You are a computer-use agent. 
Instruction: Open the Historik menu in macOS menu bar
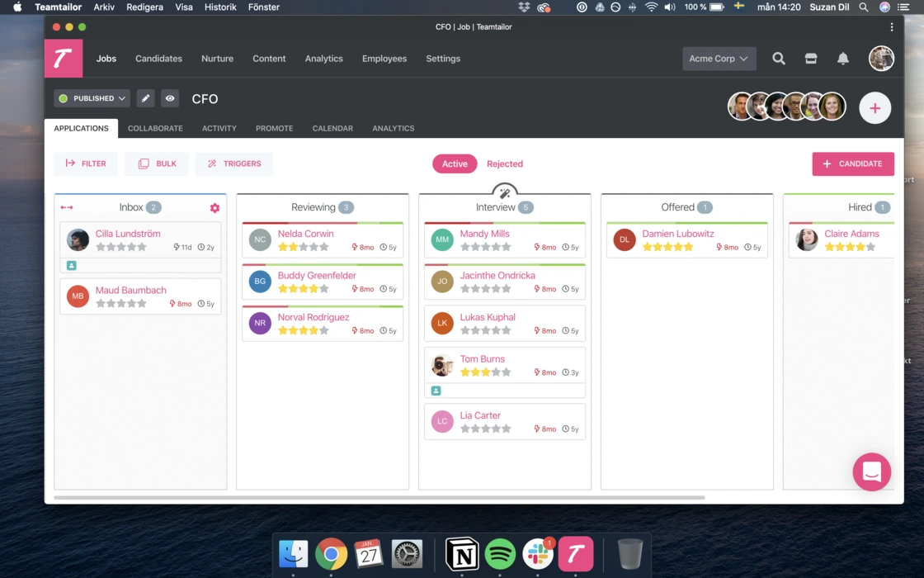pyautogui.click(x=220, y=7)
